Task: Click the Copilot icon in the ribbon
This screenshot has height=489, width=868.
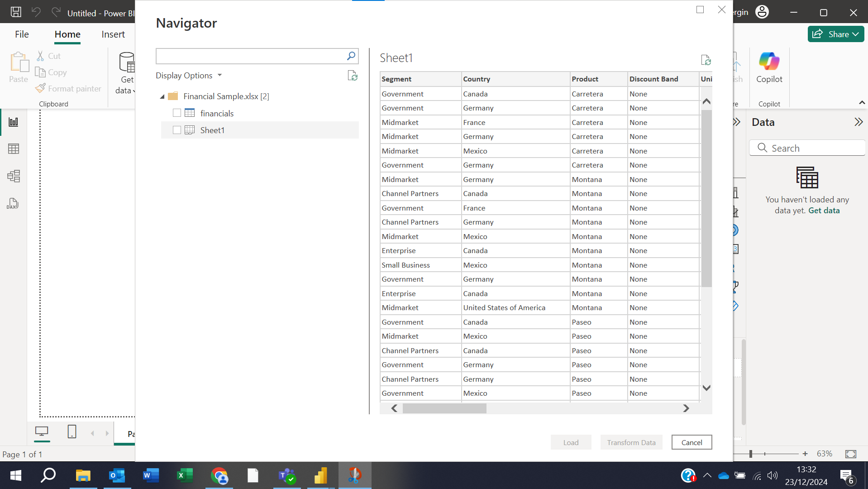Action: [769, 62]
